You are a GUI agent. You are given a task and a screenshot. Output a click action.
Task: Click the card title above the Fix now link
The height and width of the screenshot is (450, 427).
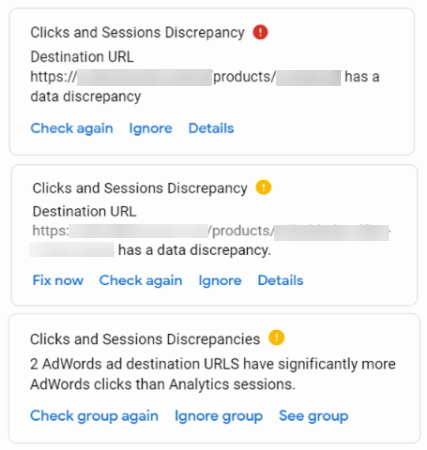coord(140,188)
